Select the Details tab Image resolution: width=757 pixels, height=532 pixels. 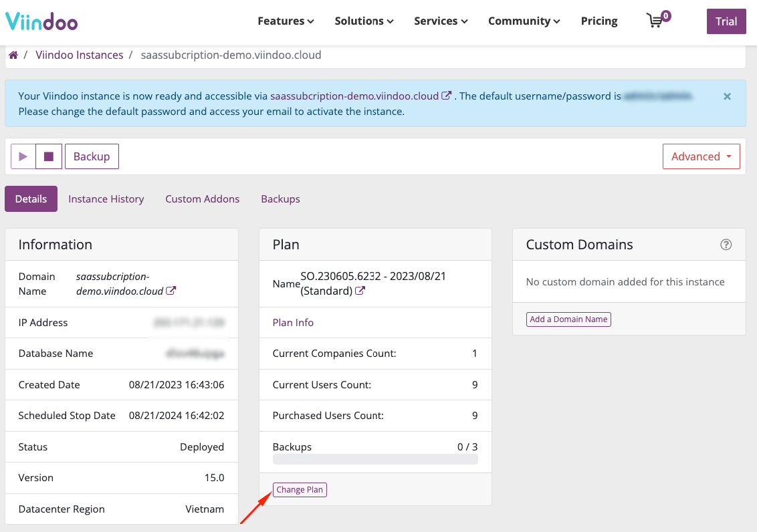(x=31, y=198)
